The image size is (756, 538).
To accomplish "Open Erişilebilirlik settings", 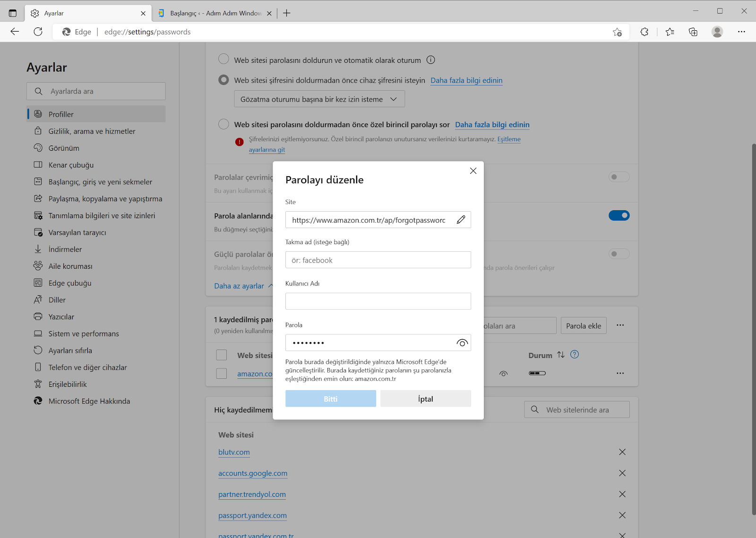I will pos(96,384).
